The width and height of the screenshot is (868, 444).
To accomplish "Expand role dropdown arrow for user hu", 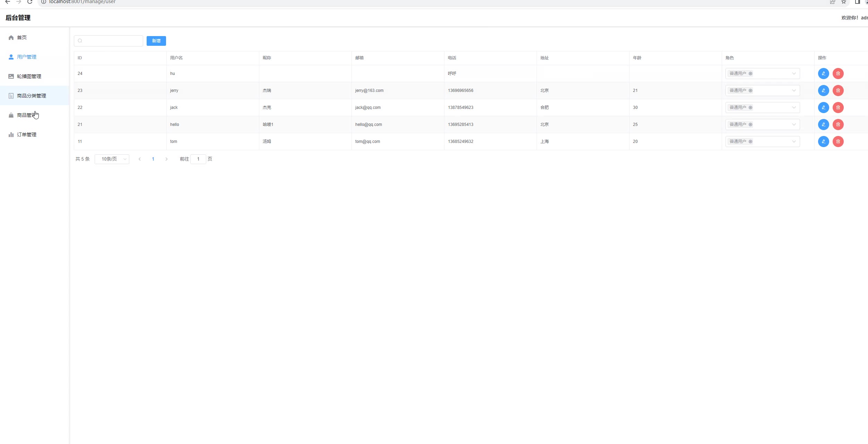I will 794,74.
